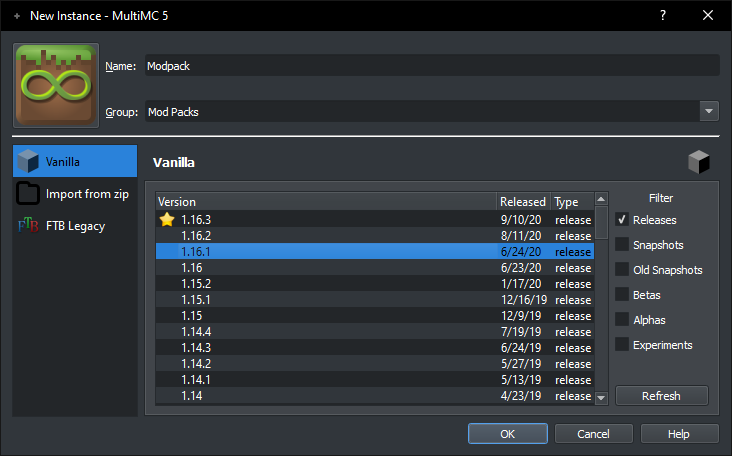Click the Name input field
The image size is (732, 456).
[x=432, y=66]
